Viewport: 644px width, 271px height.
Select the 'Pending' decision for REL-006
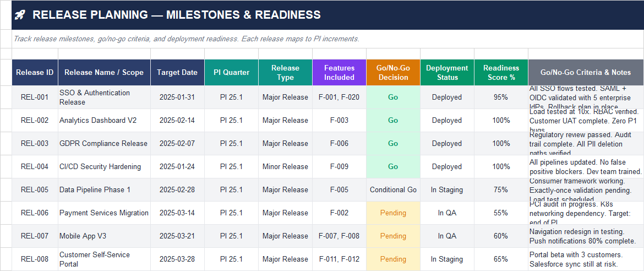[x=393, y=213]
